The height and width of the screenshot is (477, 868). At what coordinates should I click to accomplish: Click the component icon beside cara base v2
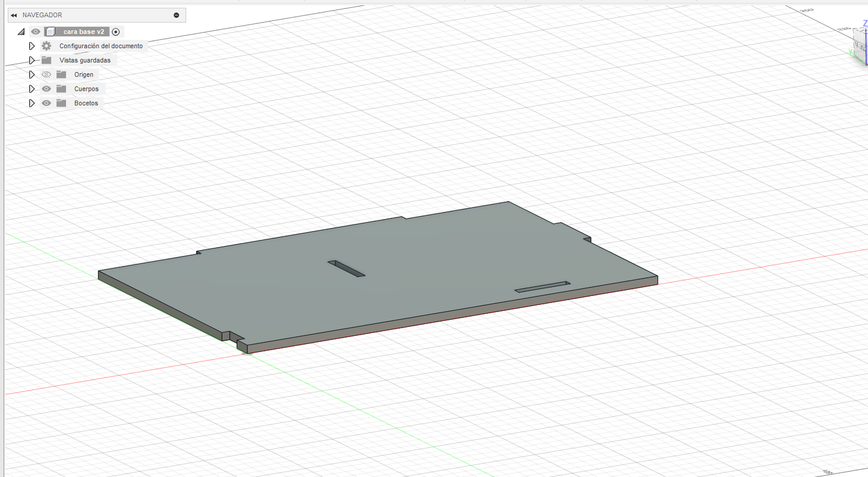pos(51,32)
